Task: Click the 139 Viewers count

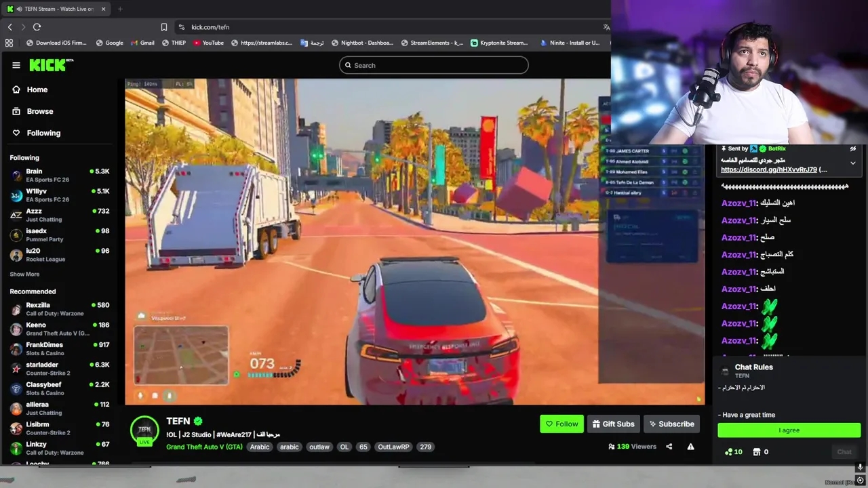Action: pos(633,447)
